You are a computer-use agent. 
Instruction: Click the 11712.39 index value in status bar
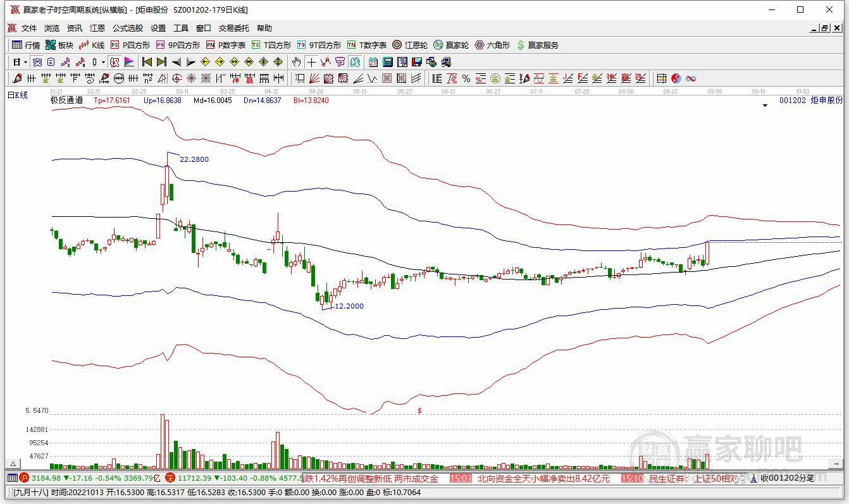tap(194, 479)
